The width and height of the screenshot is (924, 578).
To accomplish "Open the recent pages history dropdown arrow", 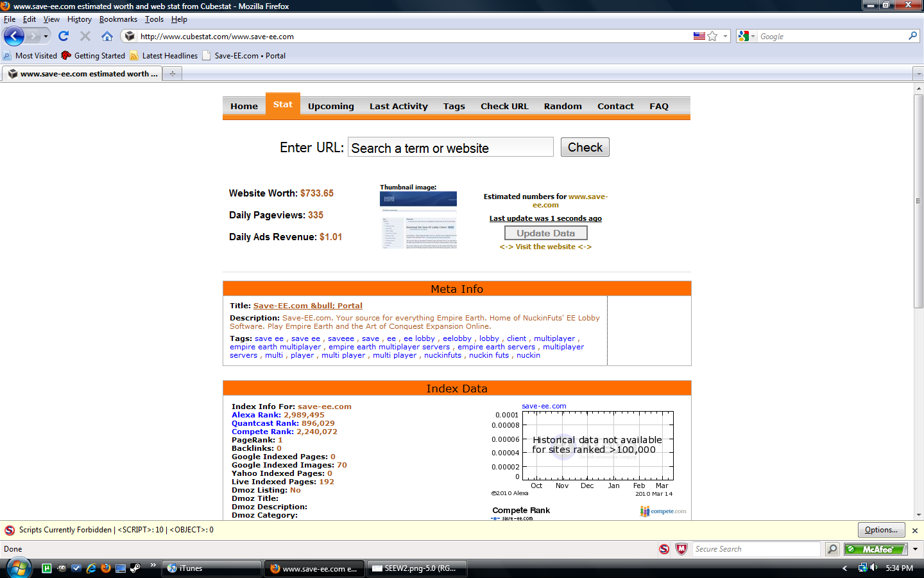I will point(46,36).
